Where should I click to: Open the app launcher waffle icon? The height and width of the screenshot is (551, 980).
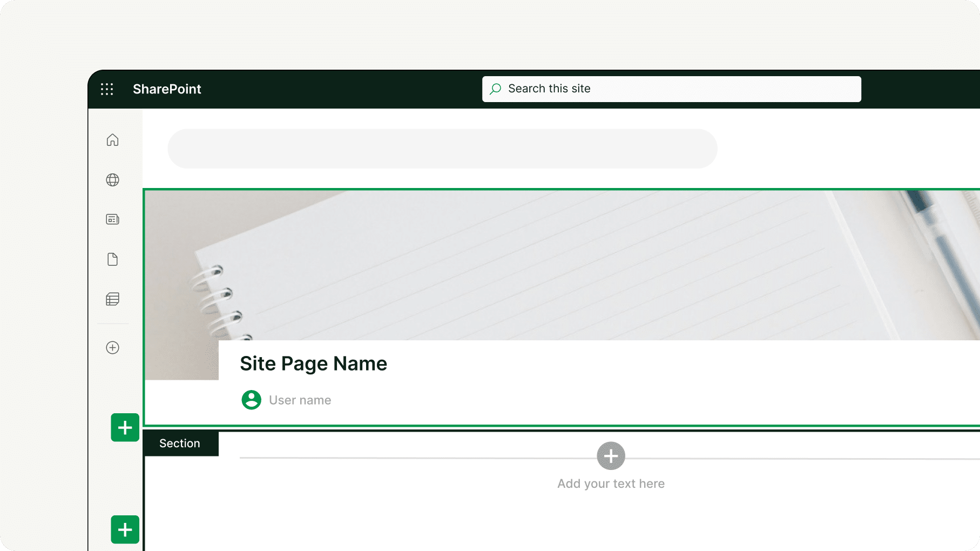tap(107, 89)
